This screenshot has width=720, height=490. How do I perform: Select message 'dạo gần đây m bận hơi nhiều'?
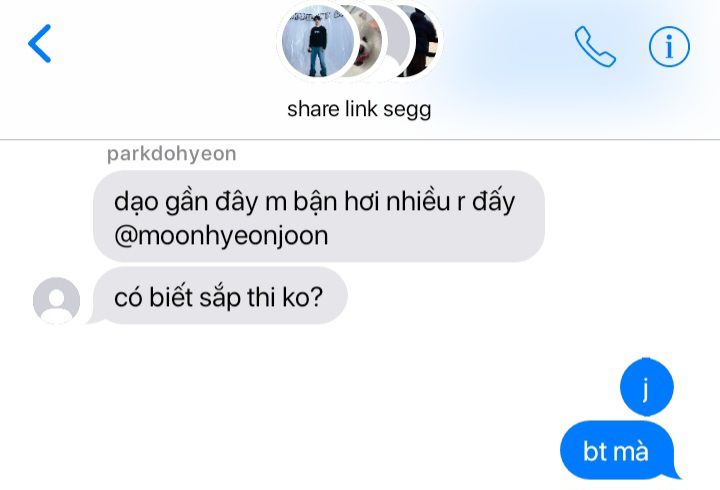319,216
